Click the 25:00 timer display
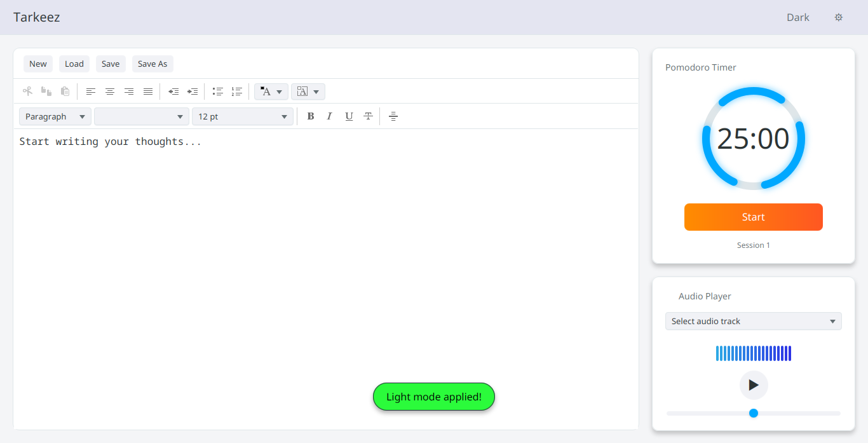The width and height of the screenshot is (868, 443). click(754, 139)
